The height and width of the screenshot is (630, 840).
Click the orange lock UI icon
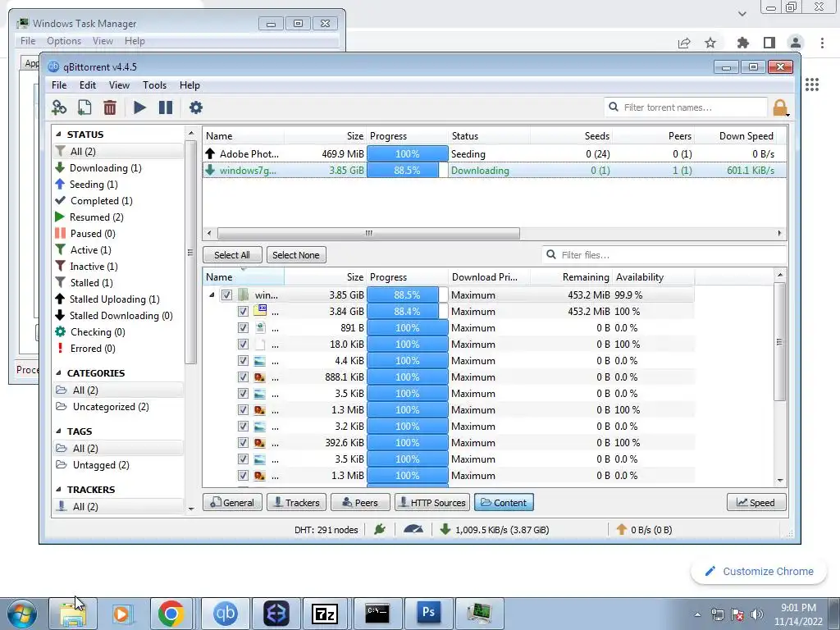[x=779, y=107]
